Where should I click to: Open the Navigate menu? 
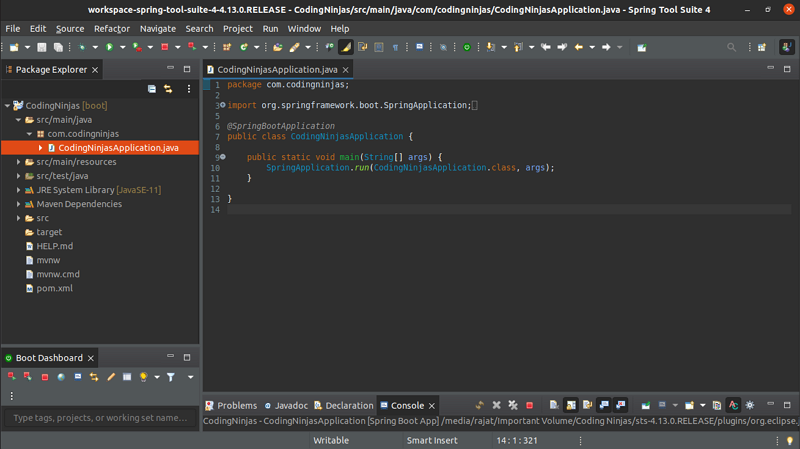click(158, 29)
